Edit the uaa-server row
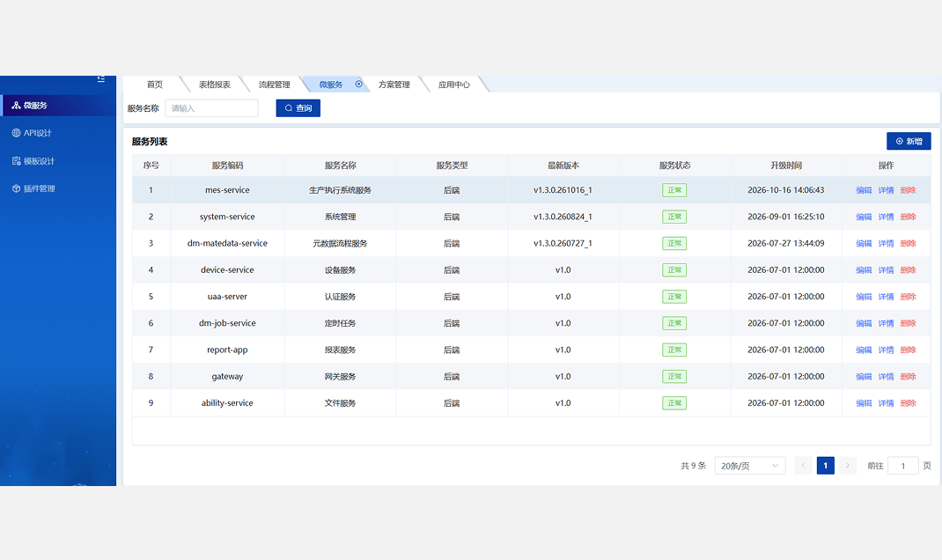 (x=864, y=297)
